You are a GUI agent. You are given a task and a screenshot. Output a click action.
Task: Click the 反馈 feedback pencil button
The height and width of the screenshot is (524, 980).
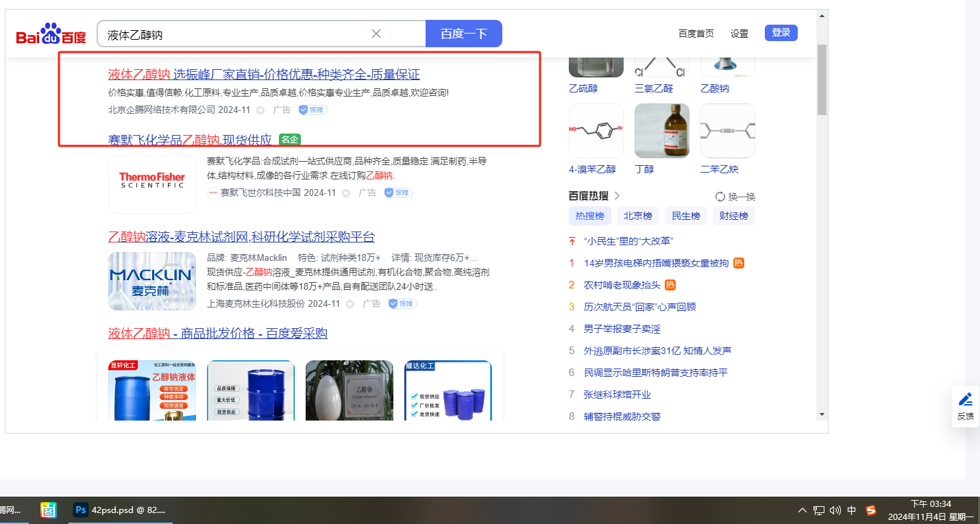966,406
